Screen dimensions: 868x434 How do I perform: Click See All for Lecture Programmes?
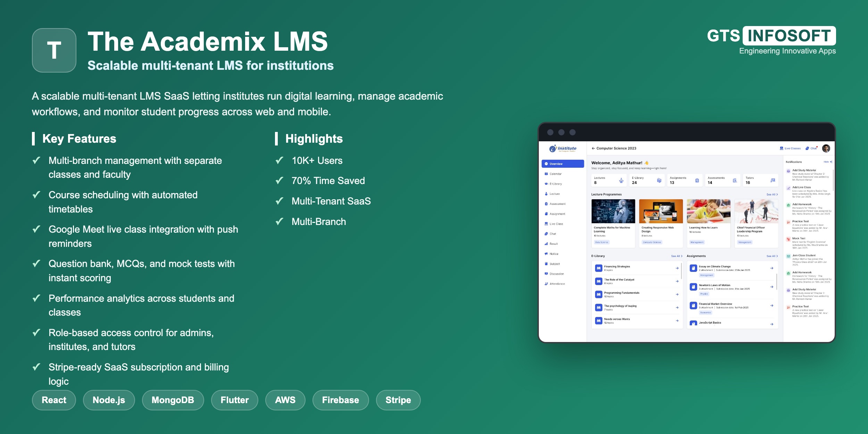click(772, 194)
